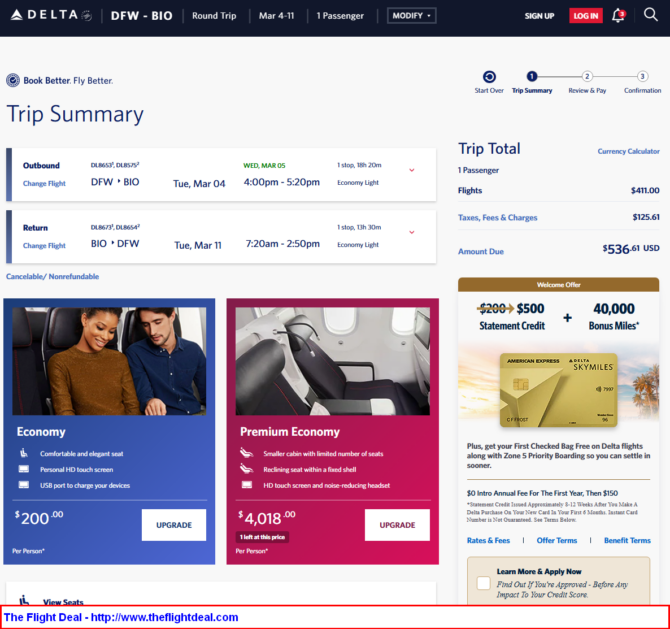
Task: Click the red LOG IN button
Action: 585,16
